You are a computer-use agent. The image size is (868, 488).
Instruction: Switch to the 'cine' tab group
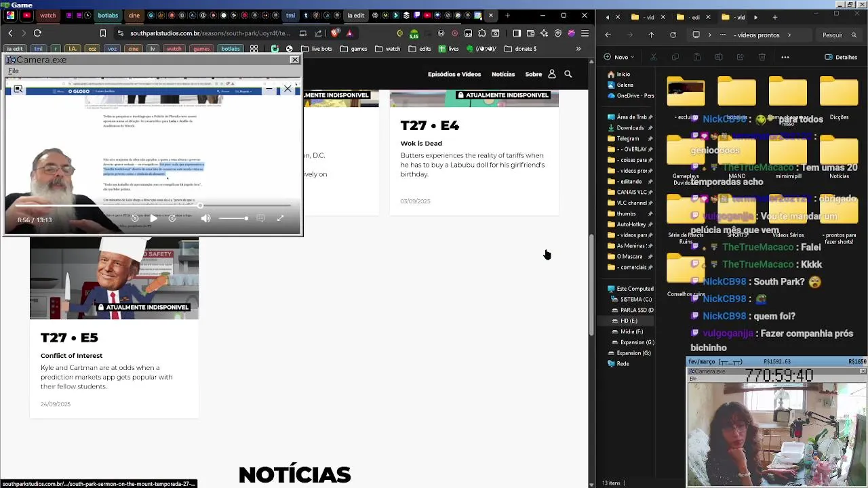click(134, 16)
